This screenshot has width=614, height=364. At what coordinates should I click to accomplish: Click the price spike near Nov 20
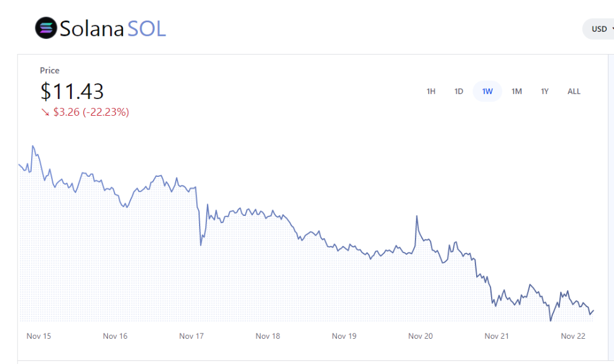(416, 216)
